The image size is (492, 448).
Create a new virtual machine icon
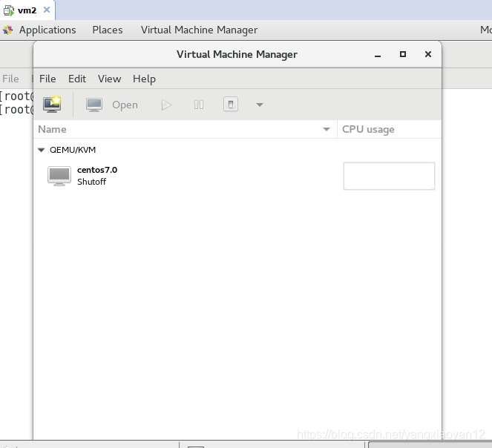[52, 105]
